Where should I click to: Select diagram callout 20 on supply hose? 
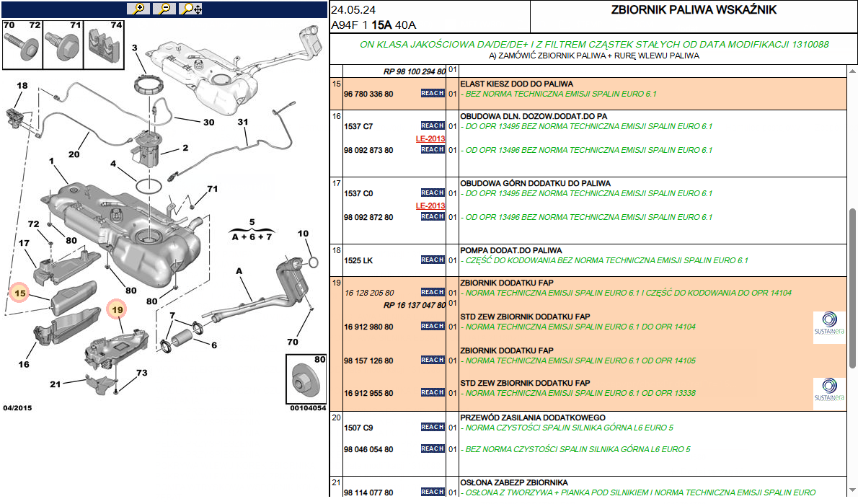coord(74,154)
